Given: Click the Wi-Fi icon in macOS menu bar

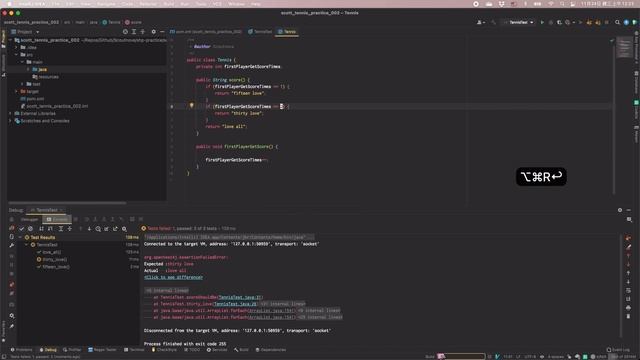Looking at the screenshot, I should click(551, 4).
